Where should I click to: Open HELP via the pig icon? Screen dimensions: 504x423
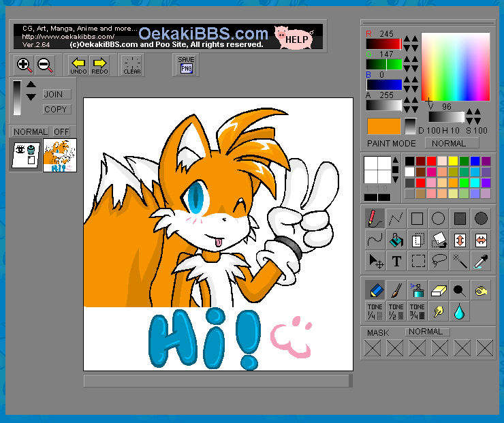click(x=294, y=37)
